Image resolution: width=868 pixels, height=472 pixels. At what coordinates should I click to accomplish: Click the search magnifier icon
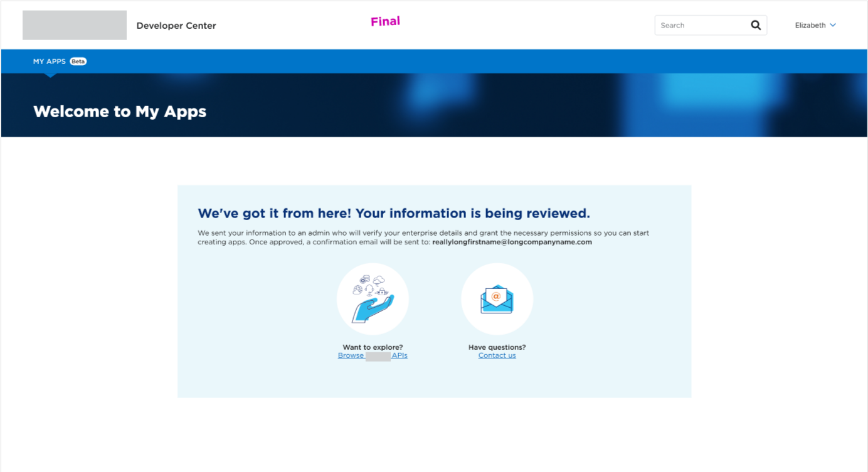[755, 25]
